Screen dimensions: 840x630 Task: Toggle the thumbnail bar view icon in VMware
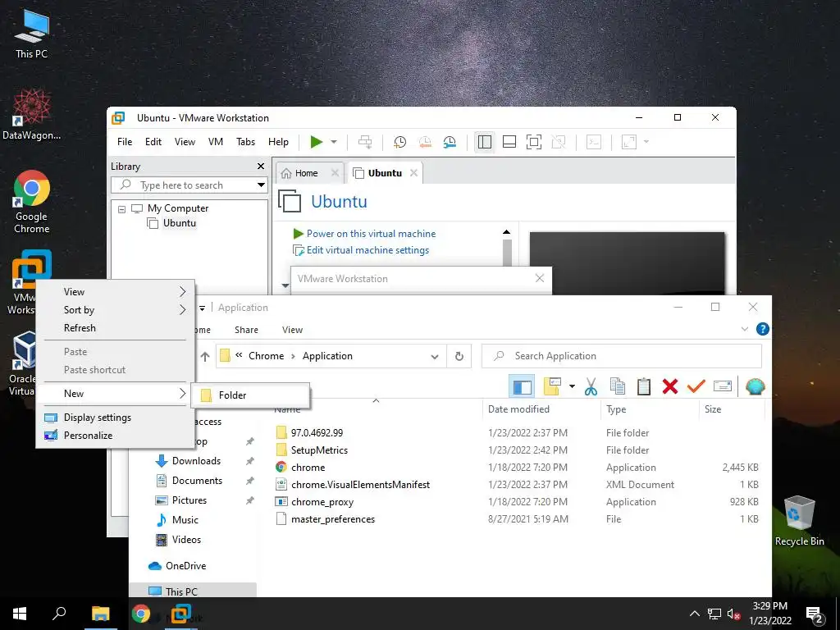click(x=509, y=142)
